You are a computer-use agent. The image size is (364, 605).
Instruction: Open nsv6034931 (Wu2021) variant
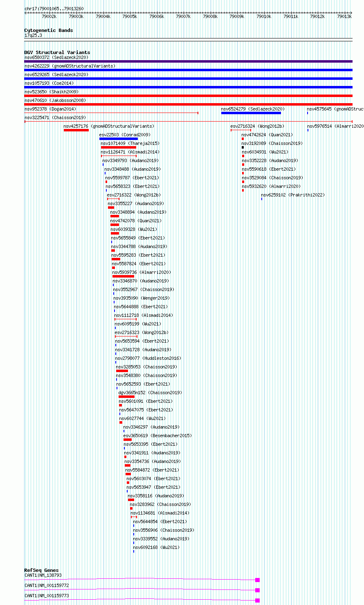(265, 152)
